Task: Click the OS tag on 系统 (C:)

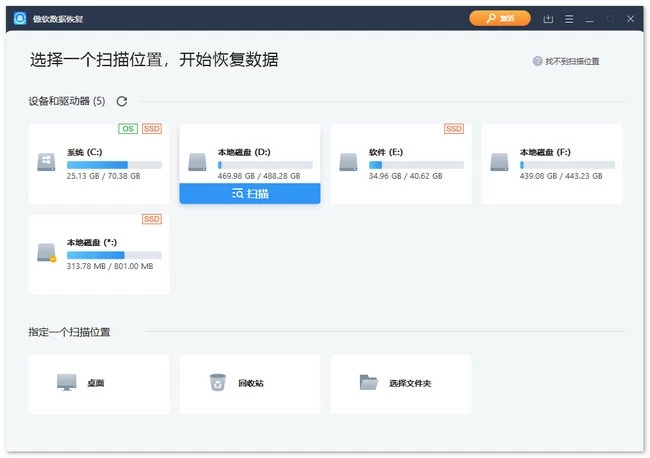Action: (x=128, y=129)
